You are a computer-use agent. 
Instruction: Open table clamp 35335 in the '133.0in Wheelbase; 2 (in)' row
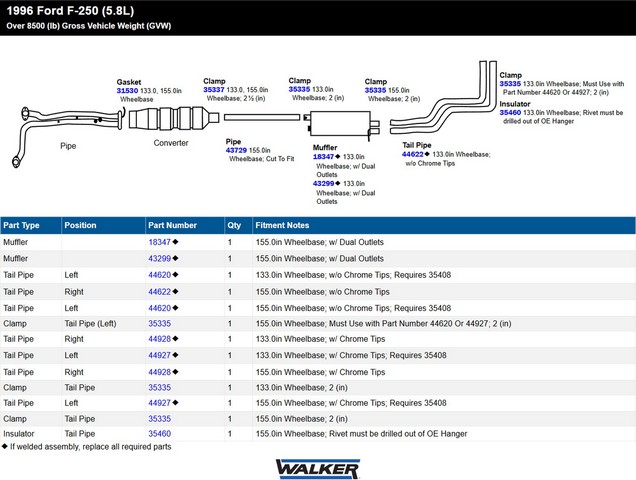(x=159, y=387)
